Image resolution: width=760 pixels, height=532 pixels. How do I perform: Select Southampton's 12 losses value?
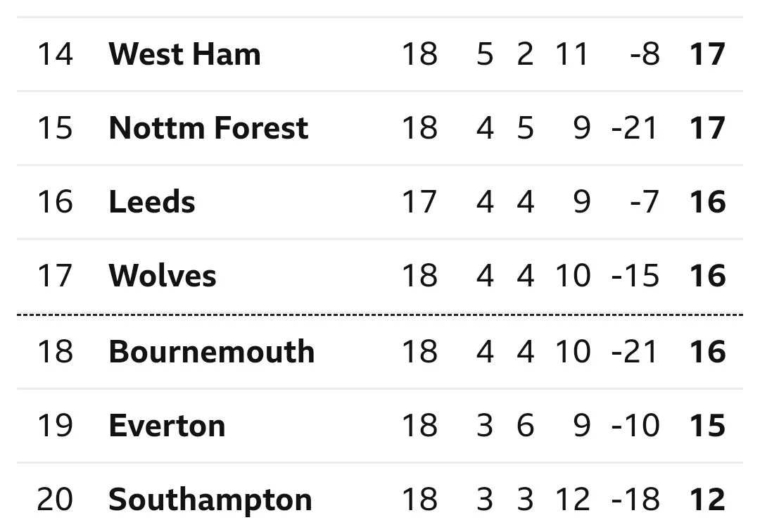571,500
